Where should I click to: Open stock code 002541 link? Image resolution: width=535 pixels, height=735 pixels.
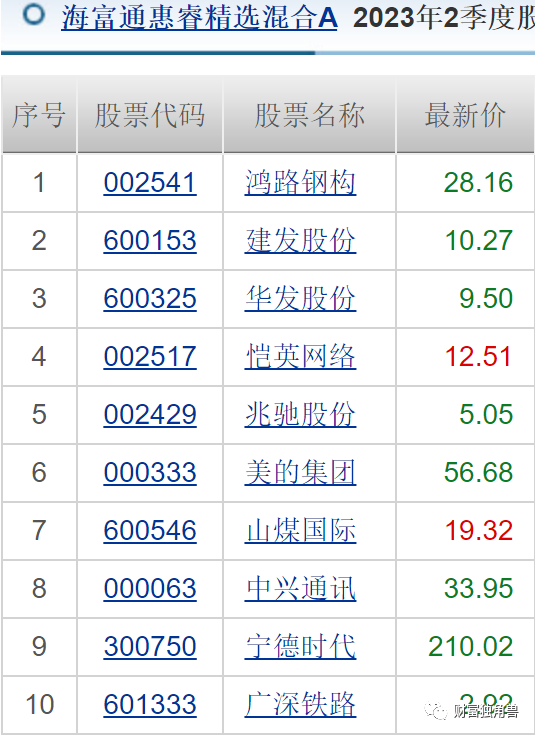tap(150, 182)
